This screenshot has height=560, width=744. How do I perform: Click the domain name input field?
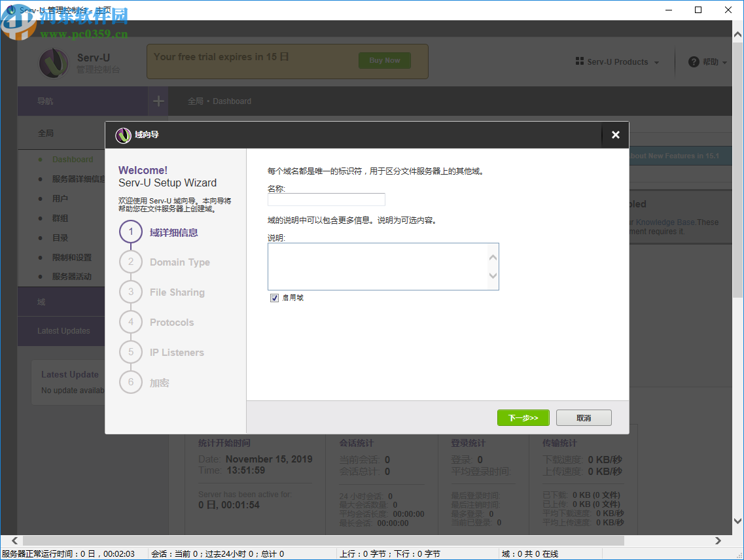click(327, 200)
